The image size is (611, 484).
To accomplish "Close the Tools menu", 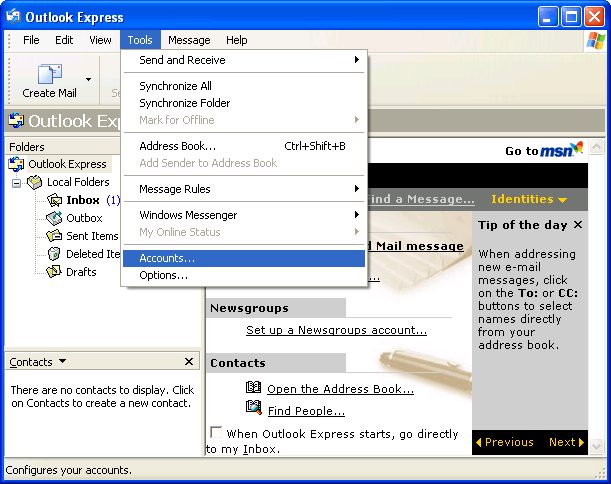I will coord(140,40).
